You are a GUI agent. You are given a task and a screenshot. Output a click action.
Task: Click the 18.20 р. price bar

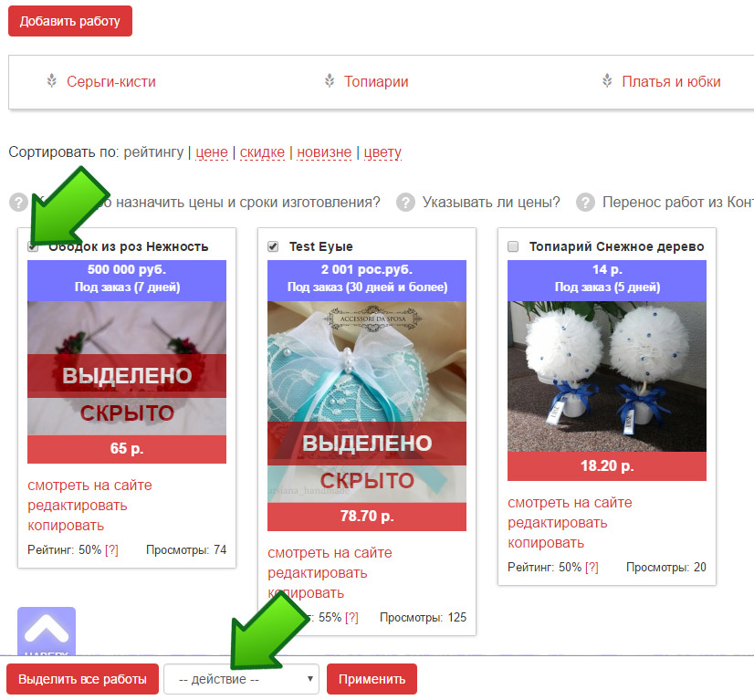click(607, 466)
